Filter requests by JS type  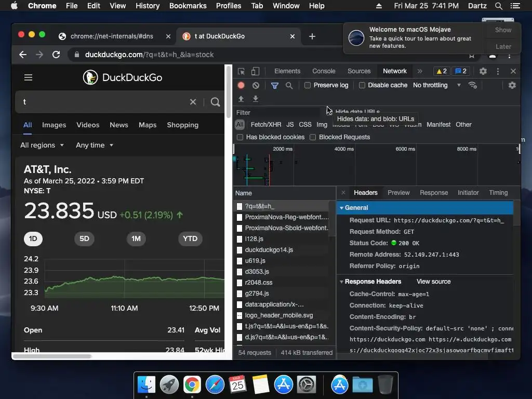coord(290,125)
